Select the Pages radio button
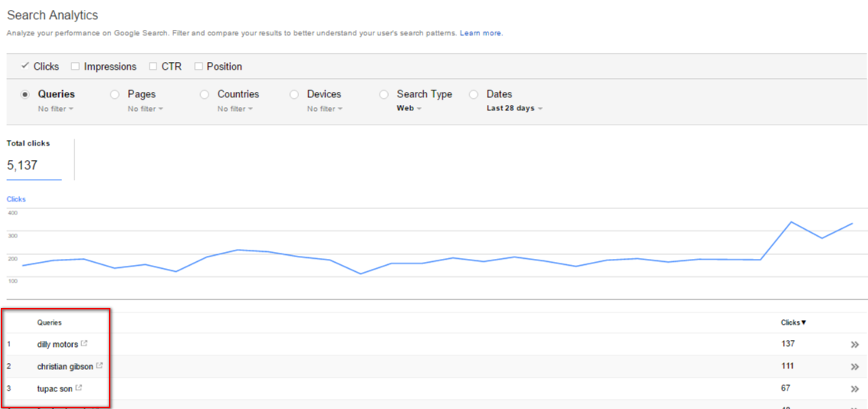The width and height of the screenshot is (868, 409). tap(115, 94)
